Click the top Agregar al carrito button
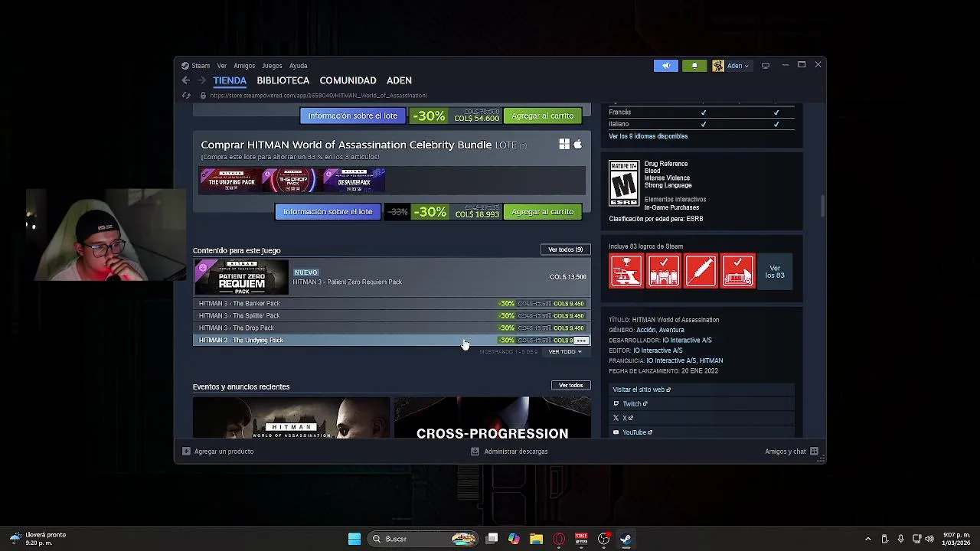Image resolution: width=980 pixels, height=551 pixels. [x=542, y=116]
